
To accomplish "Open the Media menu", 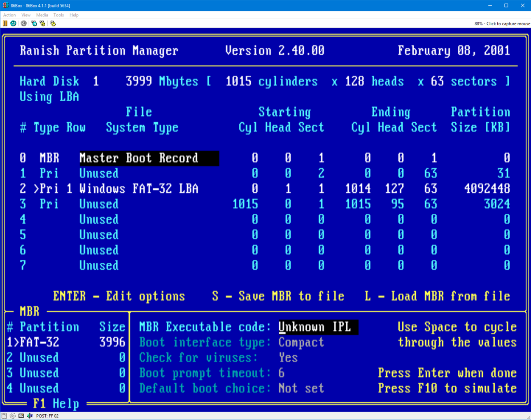I will point(42,15).
